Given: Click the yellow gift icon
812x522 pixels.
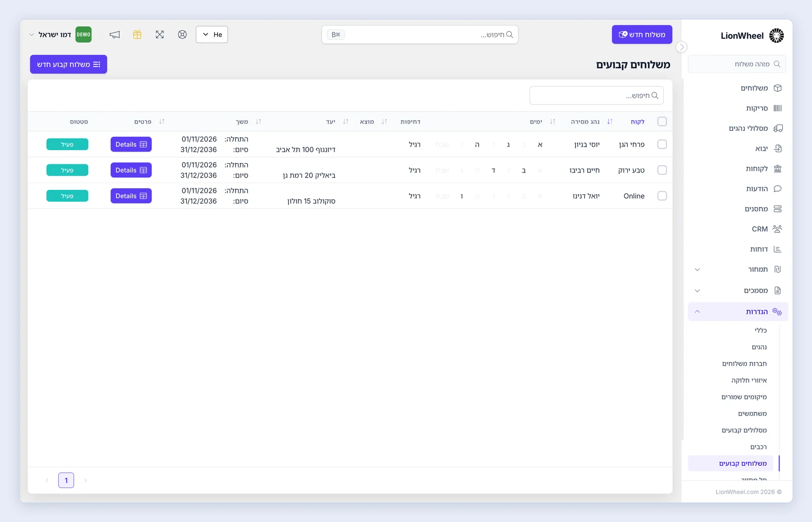Looking at the screenshot, I should click(x=137, y=34).
